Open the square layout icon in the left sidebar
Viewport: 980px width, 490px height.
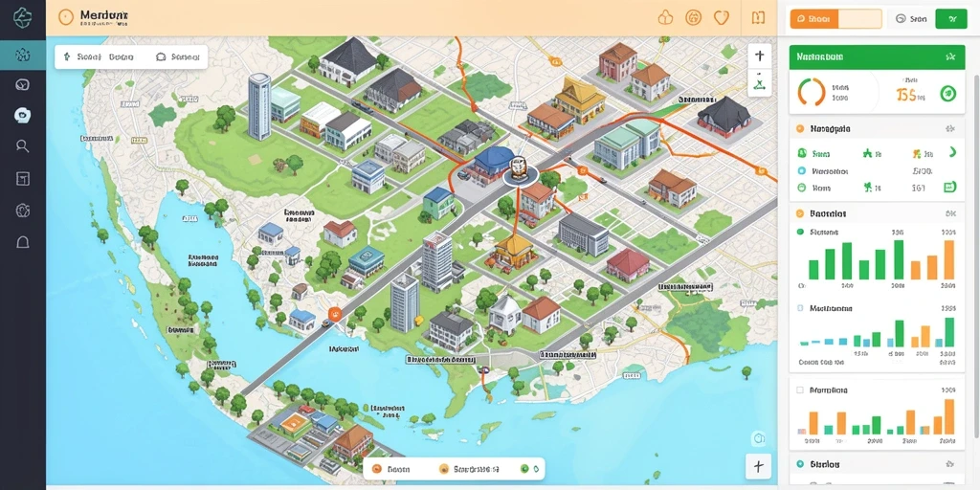click(x=23, y=179)
